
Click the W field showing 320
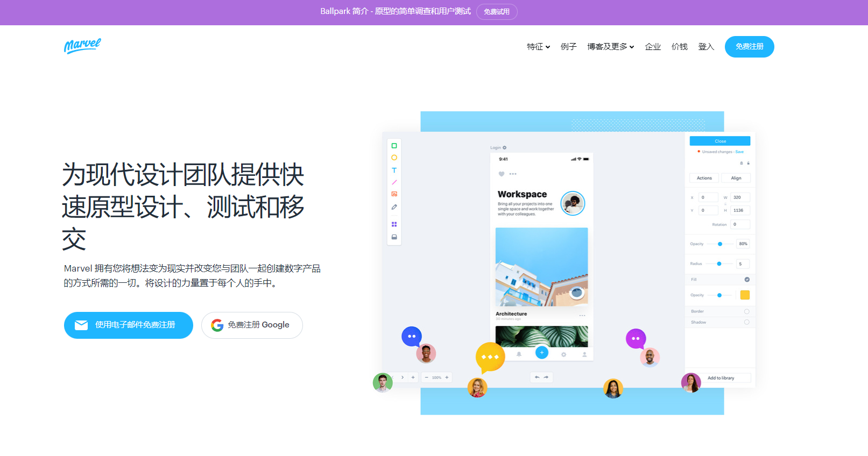coord(740,197)
